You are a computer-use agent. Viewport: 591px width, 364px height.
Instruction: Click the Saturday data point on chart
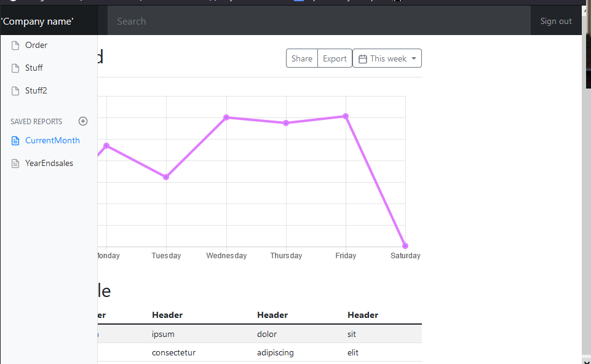click(x=405, y=246)
